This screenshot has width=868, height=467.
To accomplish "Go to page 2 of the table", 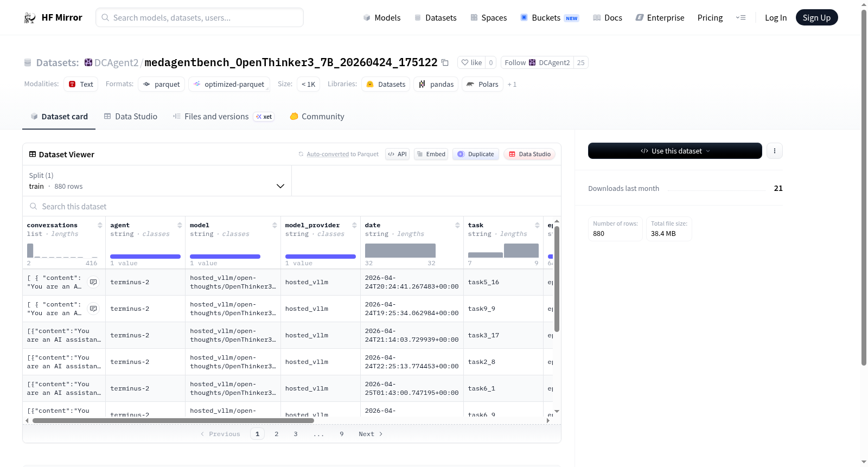I will 277,434.
